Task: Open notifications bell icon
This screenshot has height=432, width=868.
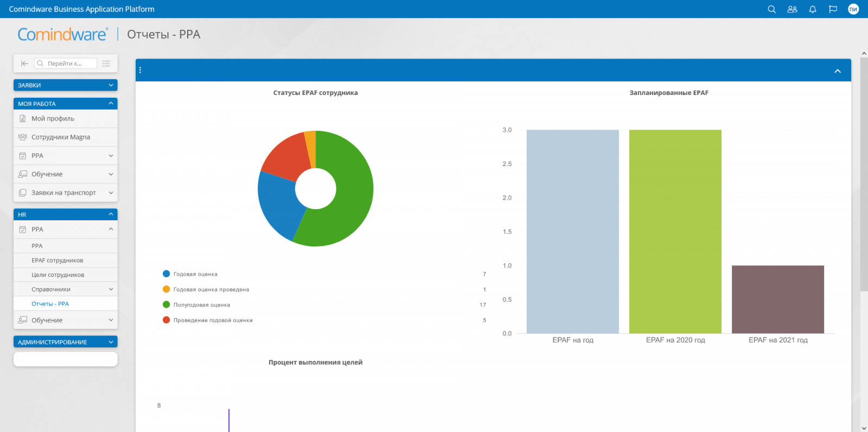Action: tap(813, 9)
